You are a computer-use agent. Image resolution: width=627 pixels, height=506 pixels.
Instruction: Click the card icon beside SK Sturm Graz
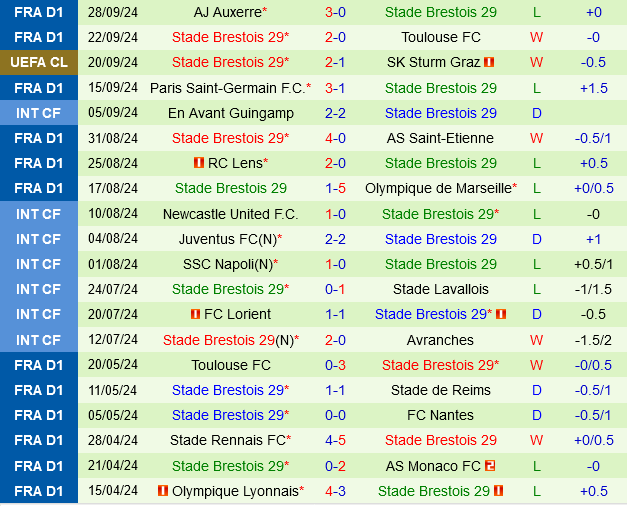pos(489,62)
